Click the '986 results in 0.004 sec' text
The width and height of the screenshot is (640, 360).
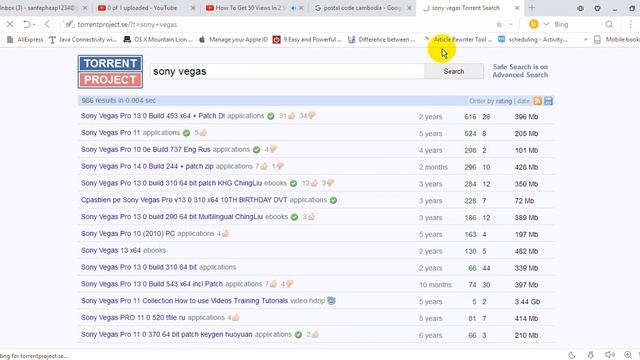[x=118, y=100]
